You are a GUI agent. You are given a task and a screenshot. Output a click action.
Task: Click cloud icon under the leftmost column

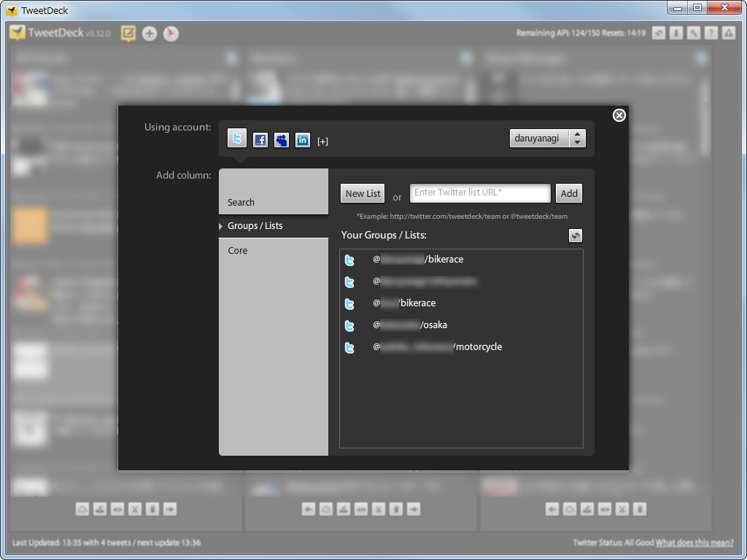[82, 509]
